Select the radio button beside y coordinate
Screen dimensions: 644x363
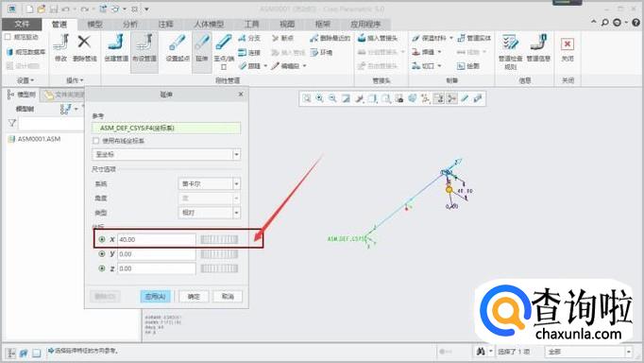(x=102, y=254)
